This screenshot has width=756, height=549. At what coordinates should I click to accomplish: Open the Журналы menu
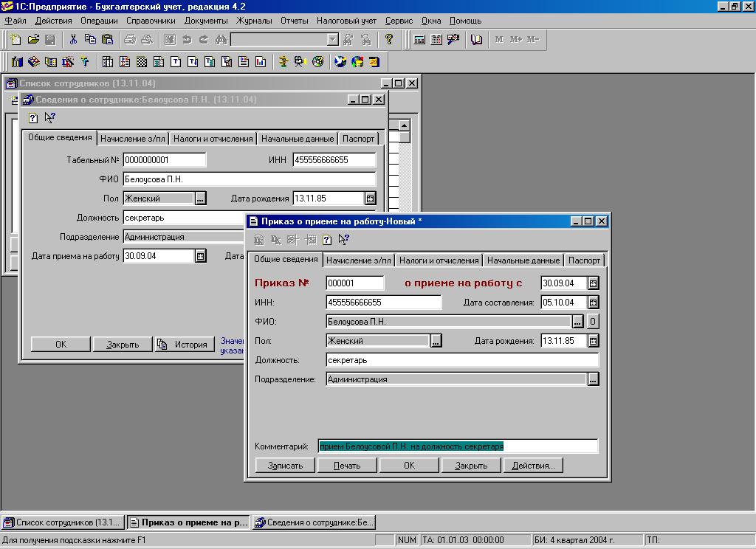click(254, 21)
